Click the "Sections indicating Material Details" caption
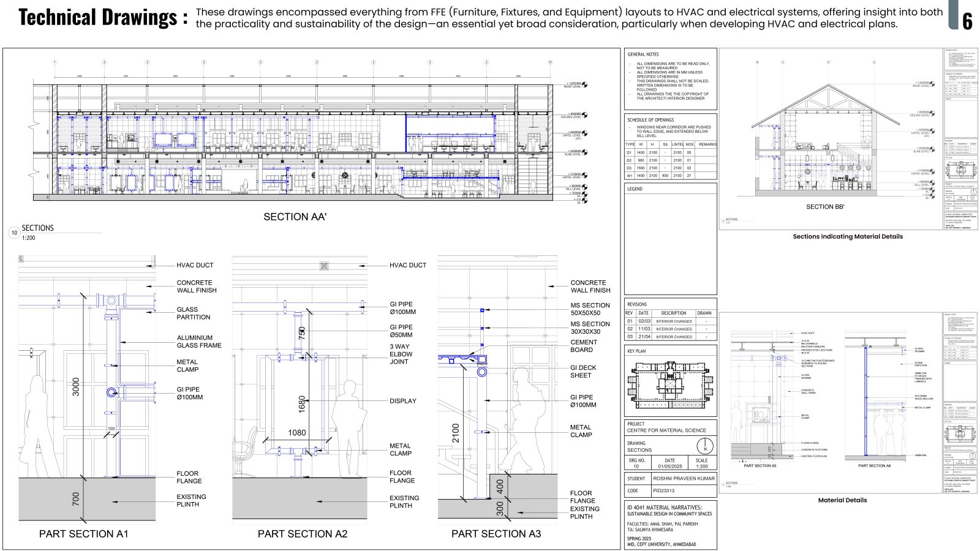Screen dimensions: 980x551 point(848,236)
